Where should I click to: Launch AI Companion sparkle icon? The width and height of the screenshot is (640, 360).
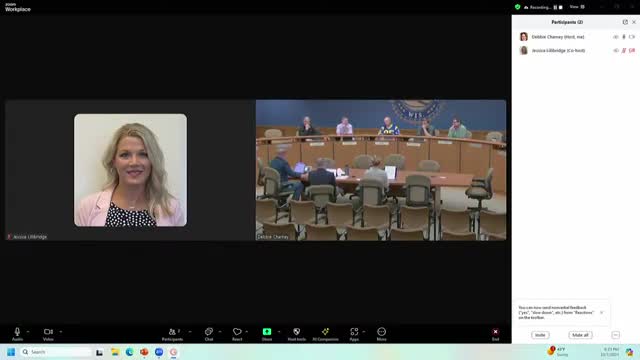click(x=325, y=334)
